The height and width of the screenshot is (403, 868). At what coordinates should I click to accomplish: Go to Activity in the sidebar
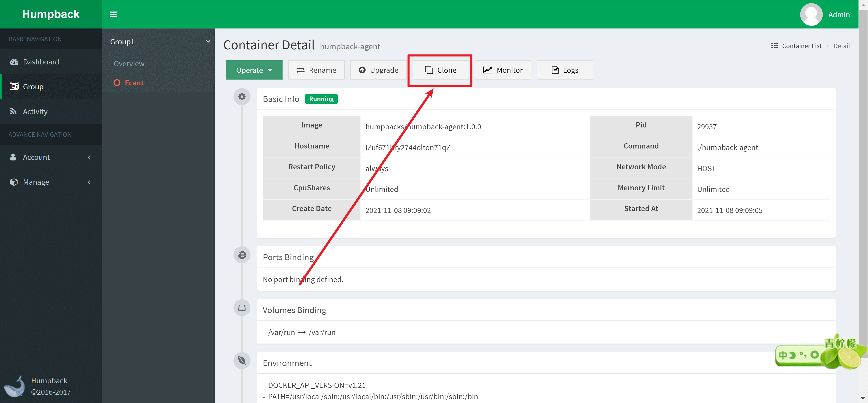click(x=35, y=111)
